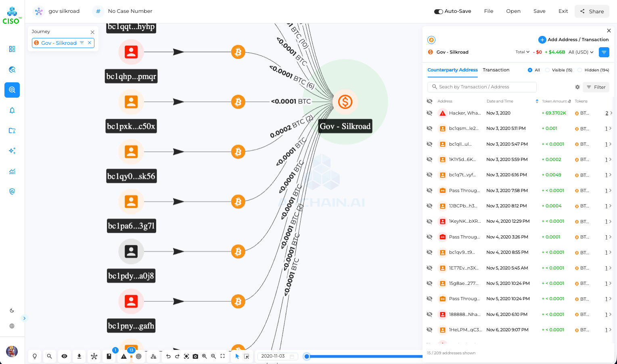Image resolution: width=617 pixels, height=364 pixels.
Task: Select the Hidden (194) radio button
Action: pyautogui.click(x=579, y=70)
